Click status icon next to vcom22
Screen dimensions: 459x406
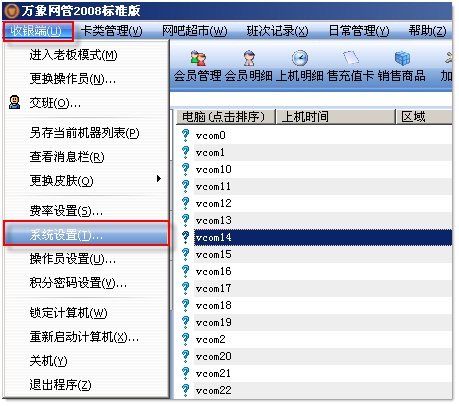(x=185, y=390)
